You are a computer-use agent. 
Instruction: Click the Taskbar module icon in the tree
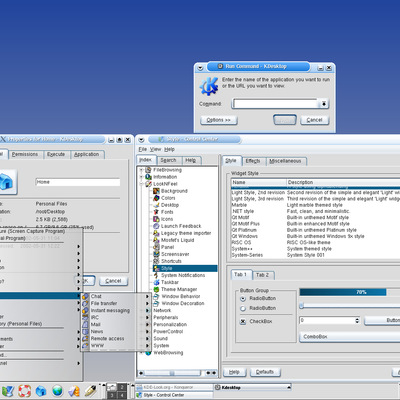(x=156, y=282)
